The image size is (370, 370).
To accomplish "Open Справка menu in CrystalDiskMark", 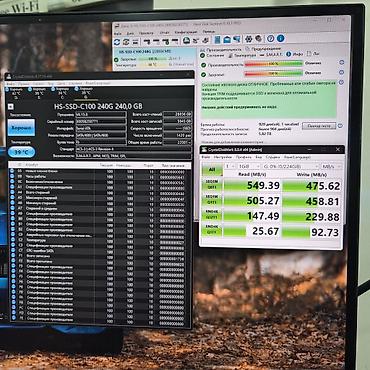I will (273, 157).
